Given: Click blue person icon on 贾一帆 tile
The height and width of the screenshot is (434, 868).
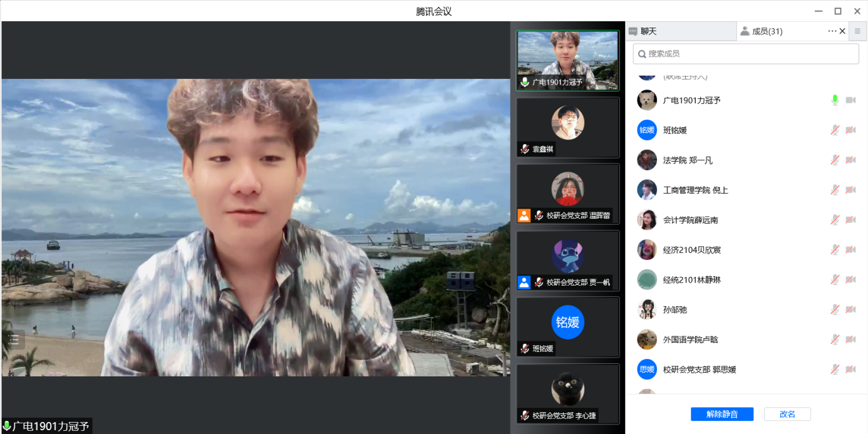Looking at the screenshot, I should (x=524, y=282).
